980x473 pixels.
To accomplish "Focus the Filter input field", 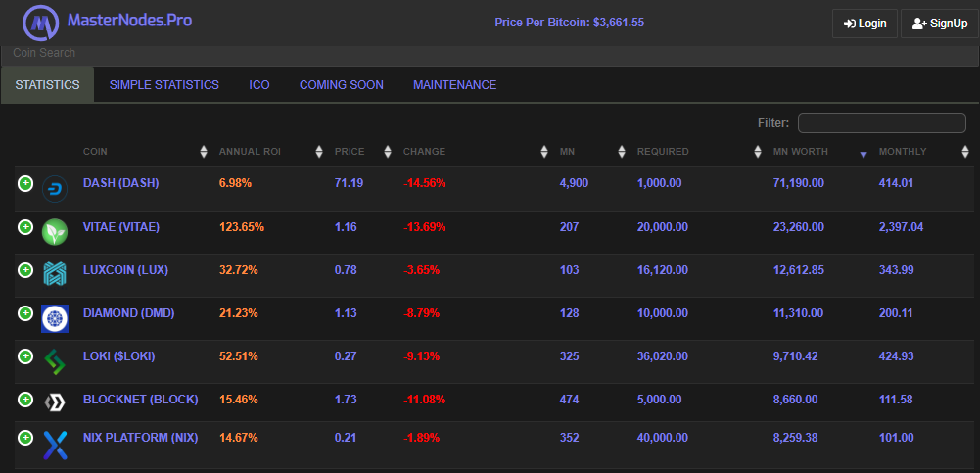I will 881,122.
